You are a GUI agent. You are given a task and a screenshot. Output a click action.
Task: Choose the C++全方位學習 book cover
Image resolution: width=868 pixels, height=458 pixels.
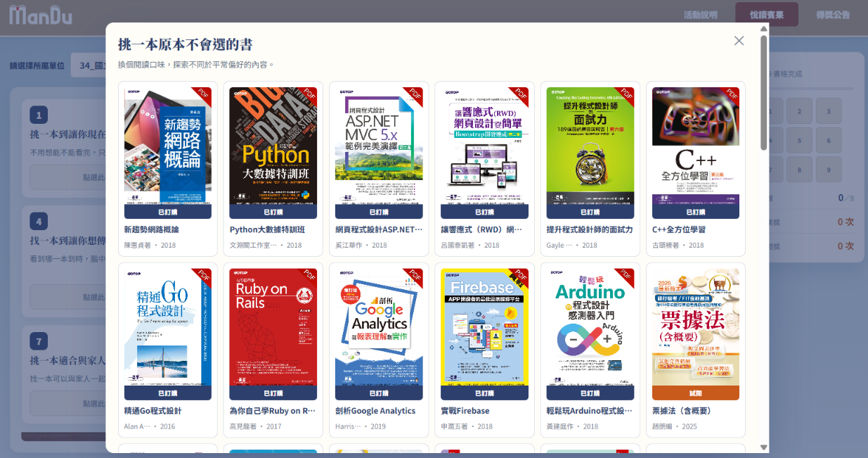pos(696,146)
